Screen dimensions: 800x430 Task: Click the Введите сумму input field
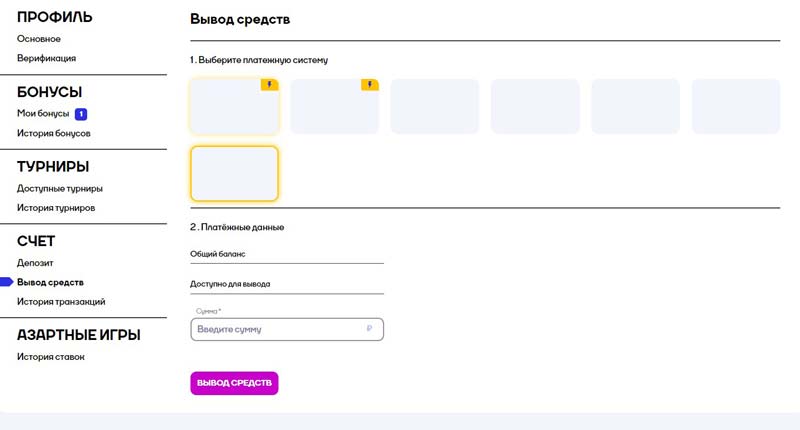pyautogui.click(x=277, y=329)
